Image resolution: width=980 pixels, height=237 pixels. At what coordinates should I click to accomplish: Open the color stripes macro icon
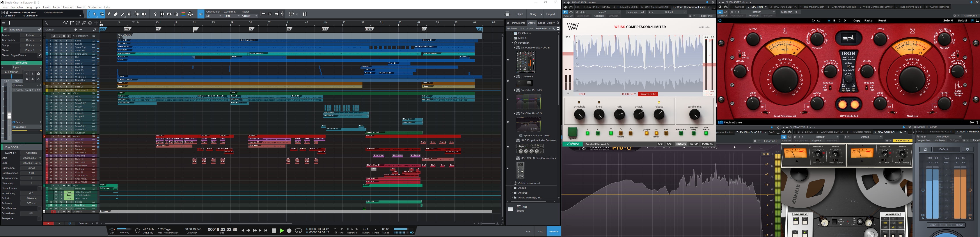point(184,14)
